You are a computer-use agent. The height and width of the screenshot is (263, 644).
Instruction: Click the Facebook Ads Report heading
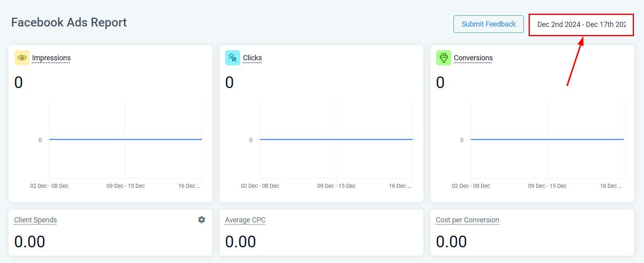click(69, 23)
